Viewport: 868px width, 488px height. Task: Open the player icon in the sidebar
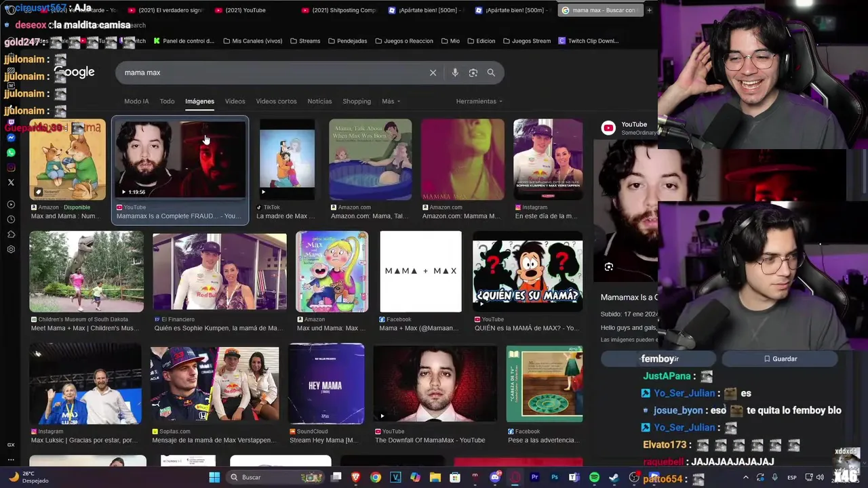[x=11, y=205]
